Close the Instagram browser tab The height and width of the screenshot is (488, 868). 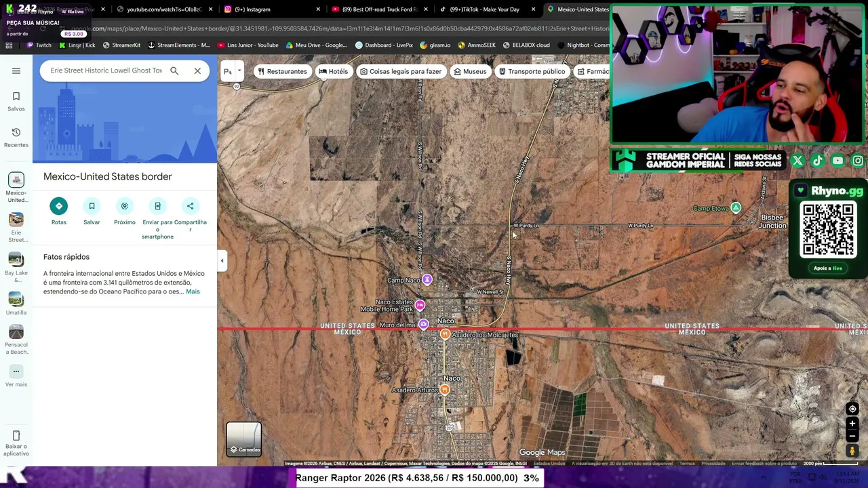coord(318,9)
